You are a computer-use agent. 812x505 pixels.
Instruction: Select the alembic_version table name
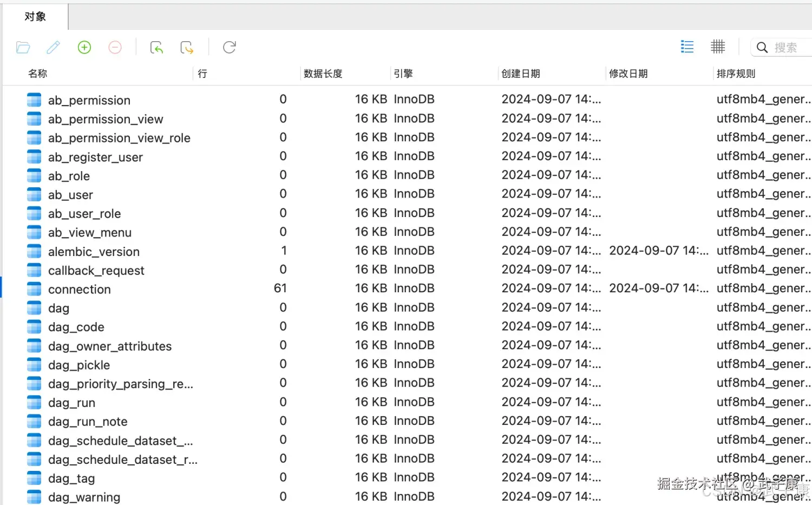[x=94, y=252]
